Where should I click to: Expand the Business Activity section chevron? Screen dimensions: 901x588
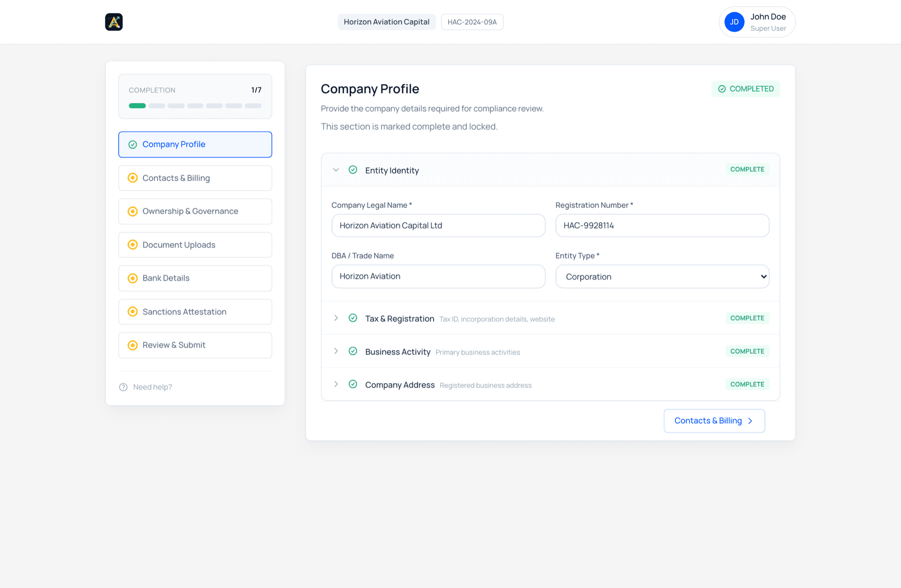click(x=336, y=351)
